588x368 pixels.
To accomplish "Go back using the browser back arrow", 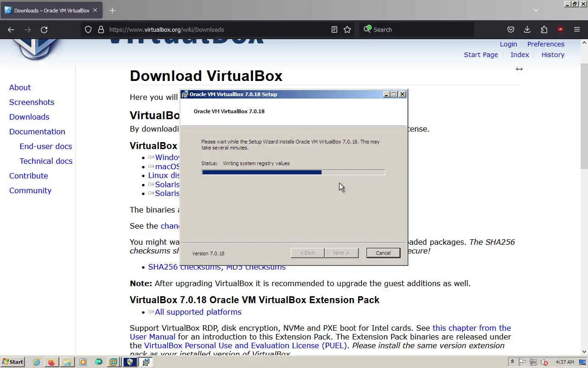I will 11,29.
